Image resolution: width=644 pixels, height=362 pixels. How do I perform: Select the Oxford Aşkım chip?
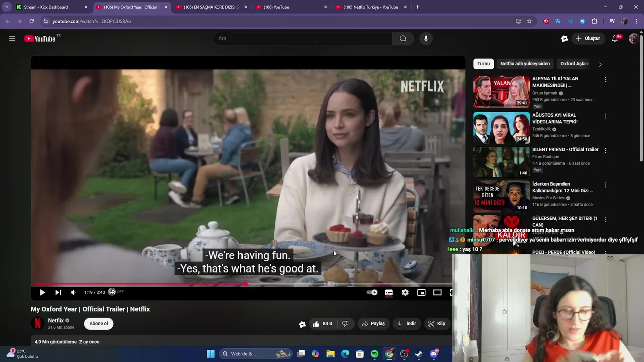pyautogui.click(x=575, y=64)
